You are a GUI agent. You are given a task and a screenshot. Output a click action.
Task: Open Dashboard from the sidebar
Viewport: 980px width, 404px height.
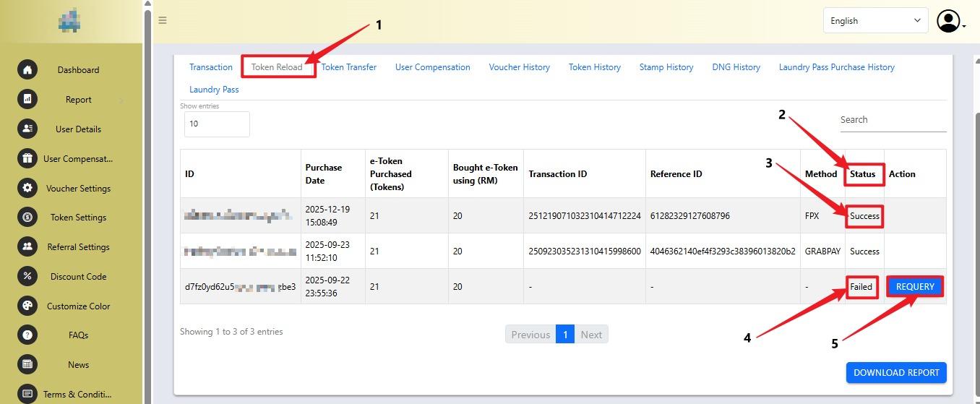[x=78, y=70]
